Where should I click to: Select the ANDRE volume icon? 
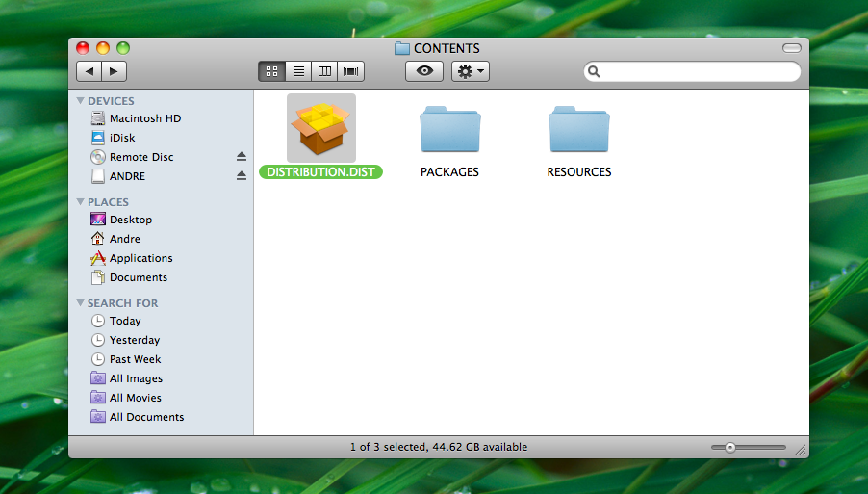coord(98,176)
